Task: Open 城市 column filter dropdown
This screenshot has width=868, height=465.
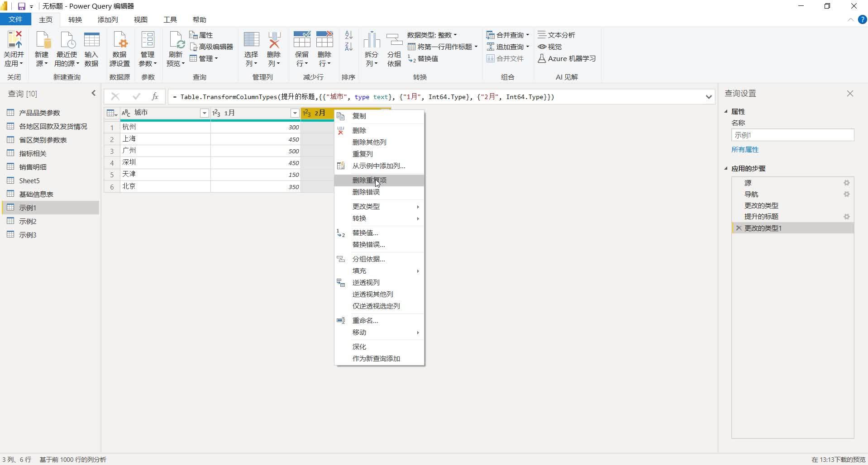Action: 204,113
